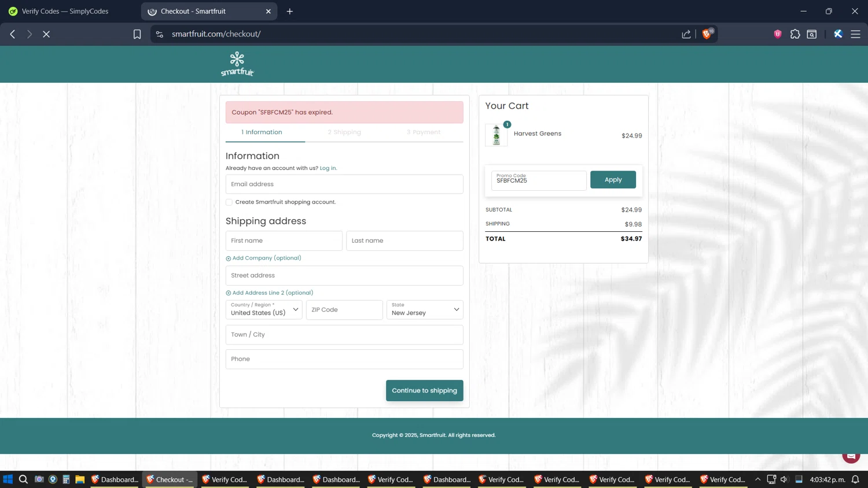The image size is (868, 488).
Task: Open the notifications bell icon
Action: (855, 479)
